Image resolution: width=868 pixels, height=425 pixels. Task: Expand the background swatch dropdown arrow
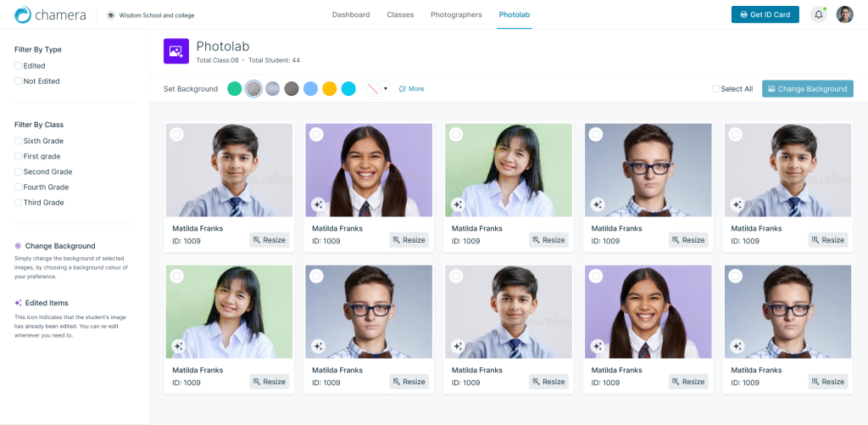point(386,89)
